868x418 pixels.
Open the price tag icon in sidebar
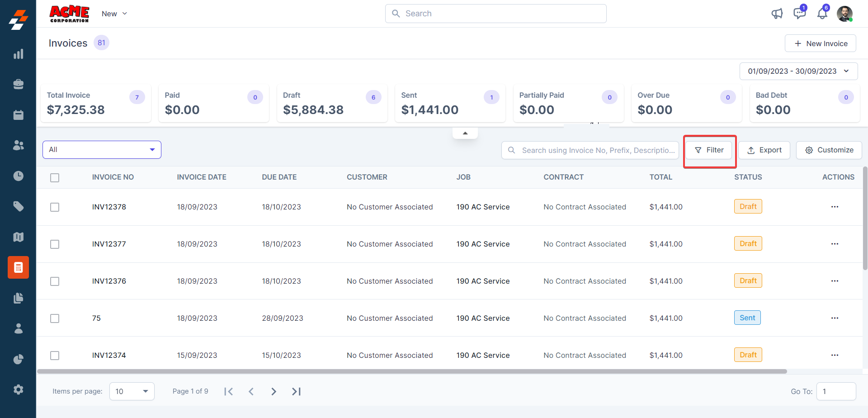coord(18,207)
